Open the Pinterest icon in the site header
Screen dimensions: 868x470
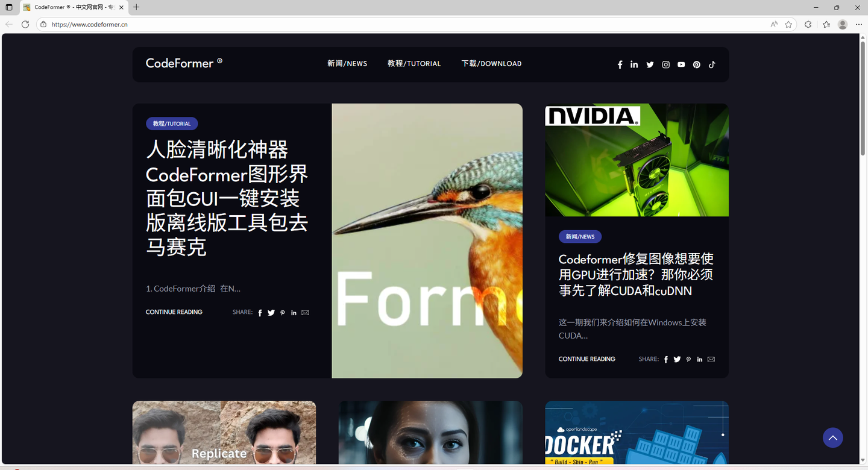pyautogui.click(x=697, y=64)
